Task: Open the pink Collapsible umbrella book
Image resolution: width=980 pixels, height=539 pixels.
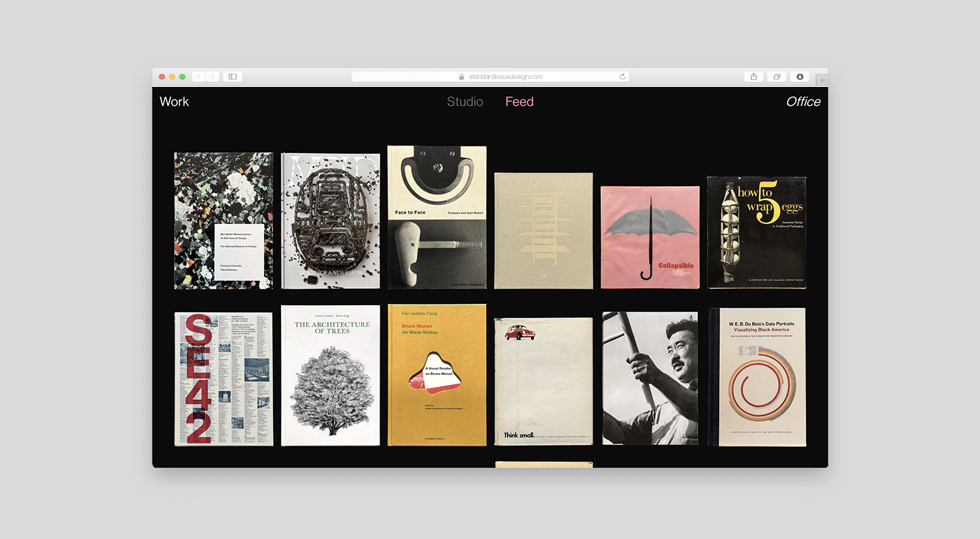Action: (x=650, y=237)
